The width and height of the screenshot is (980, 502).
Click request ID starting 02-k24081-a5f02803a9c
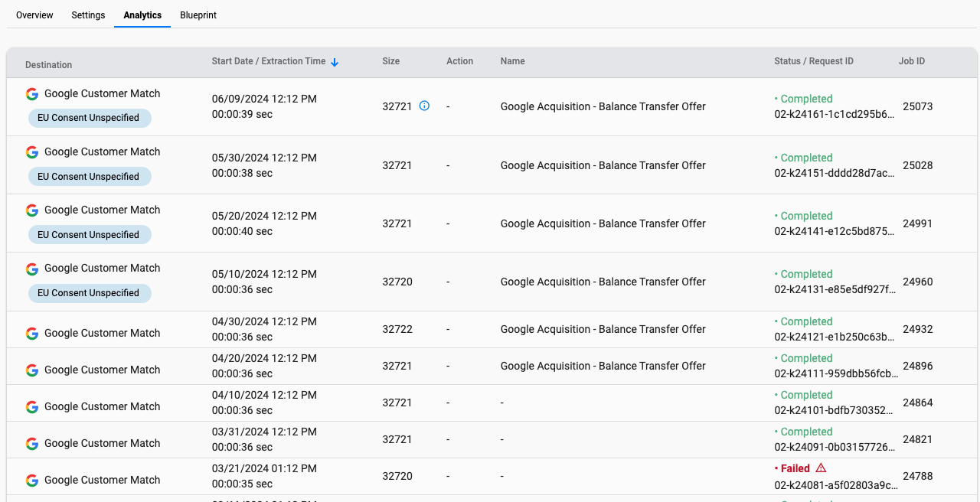pos(835,485)
